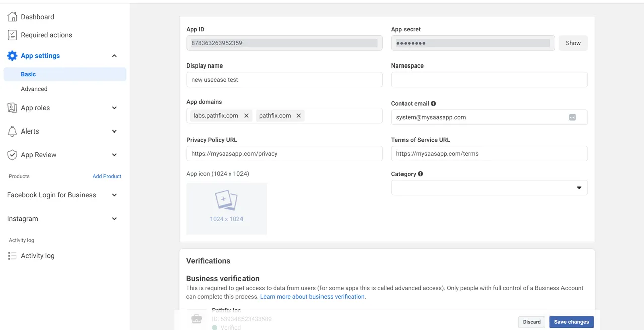Collapse the App settings section
This screenshot has height=330, width=644.
[x=115, y=55]
